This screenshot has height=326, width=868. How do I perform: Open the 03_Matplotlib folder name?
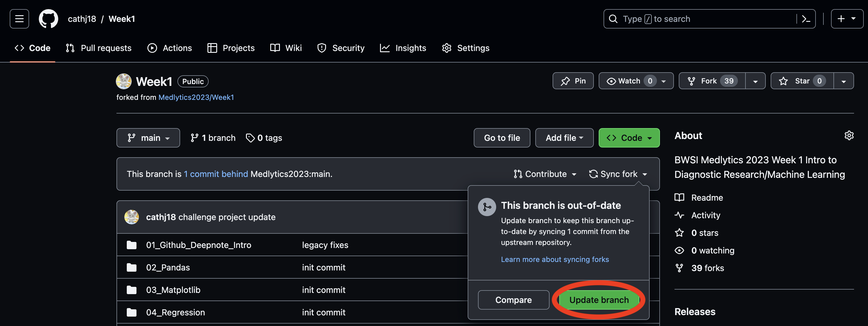tap(173, 290)
